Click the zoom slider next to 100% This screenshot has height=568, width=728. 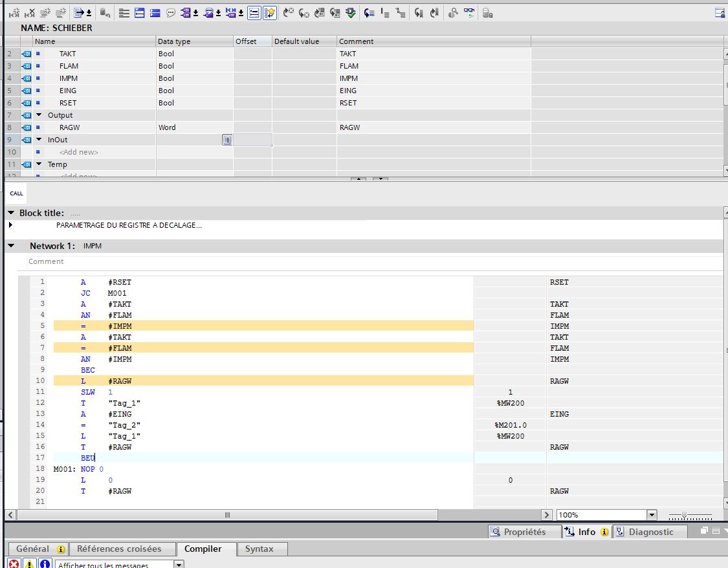pos(684,515)
